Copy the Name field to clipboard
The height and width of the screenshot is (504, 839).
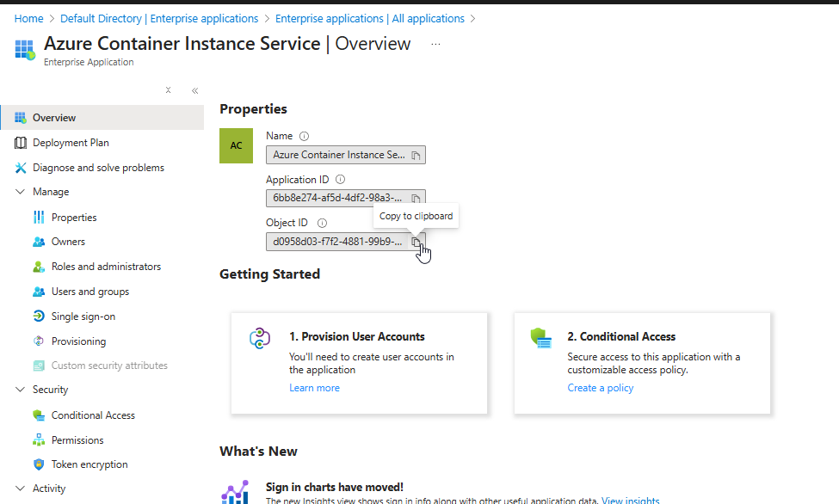tap(416, 155)
